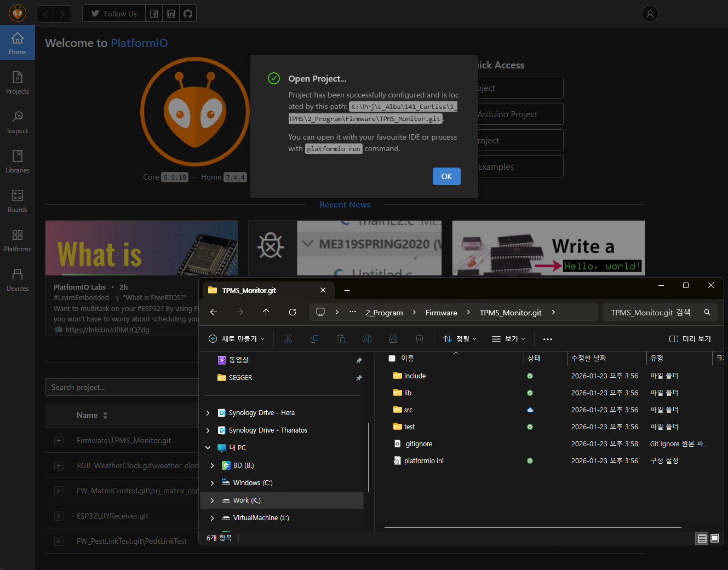Open the 새로 만들기 new item menu

237,339
